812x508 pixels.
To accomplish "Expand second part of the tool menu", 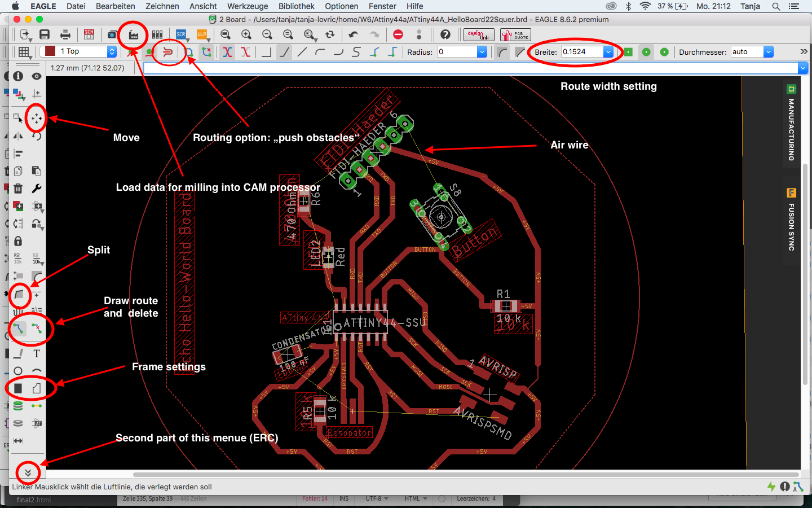I will (x=28, y=472).
